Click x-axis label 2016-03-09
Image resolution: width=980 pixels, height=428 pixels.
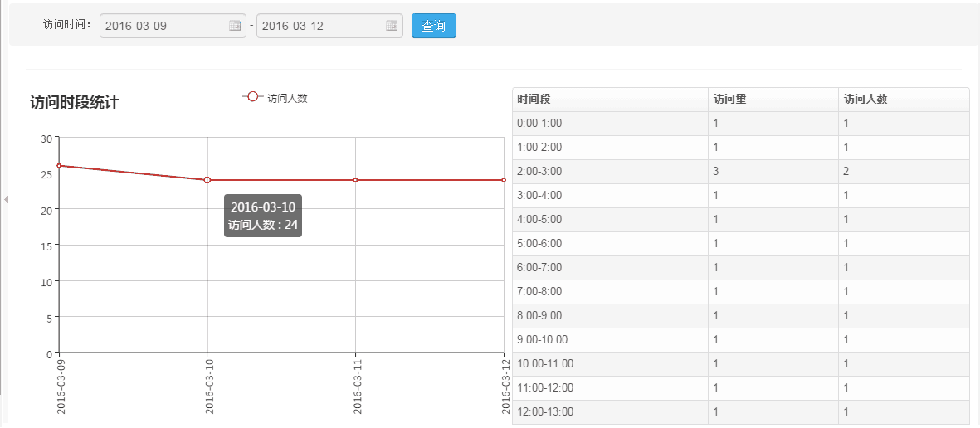coord(61,387)
